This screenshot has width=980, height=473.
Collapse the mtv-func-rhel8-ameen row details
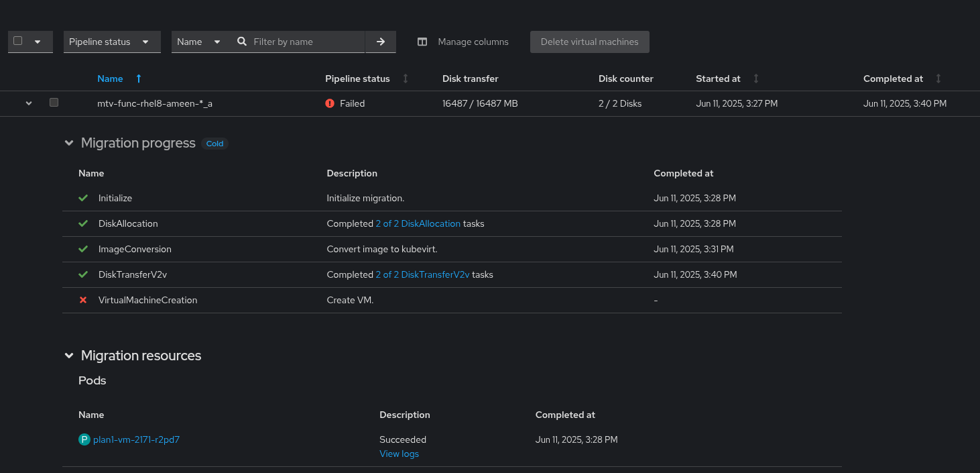pos(29,103)
